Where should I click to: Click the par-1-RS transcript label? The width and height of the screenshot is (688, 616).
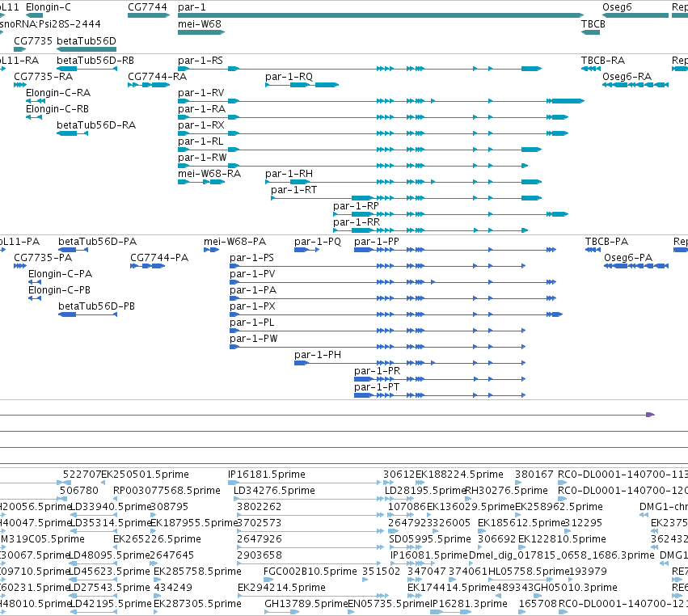tap(200, 61)
